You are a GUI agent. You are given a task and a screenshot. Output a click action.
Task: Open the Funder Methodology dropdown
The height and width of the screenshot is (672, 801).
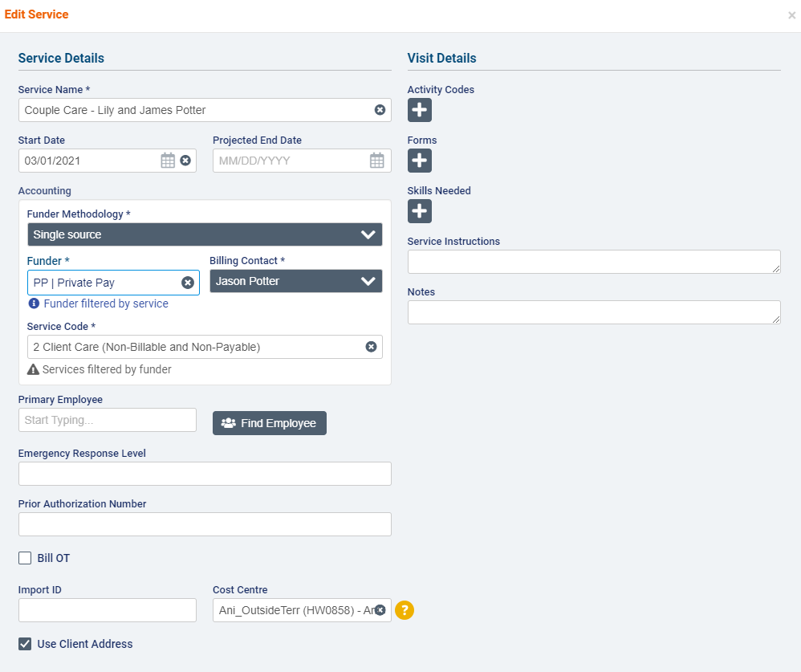pos(205,234)
